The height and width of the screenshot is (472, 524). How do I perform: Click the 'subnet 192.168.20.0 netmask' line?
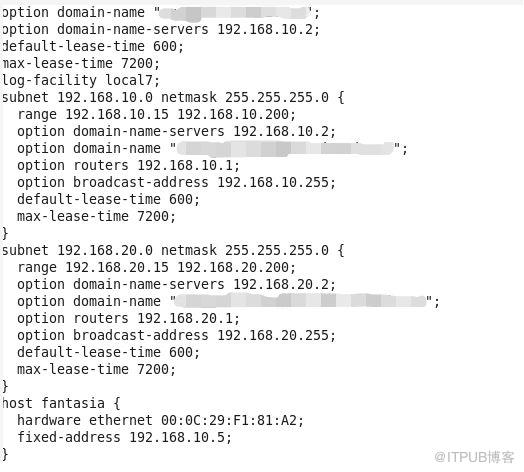pos(173,251)
